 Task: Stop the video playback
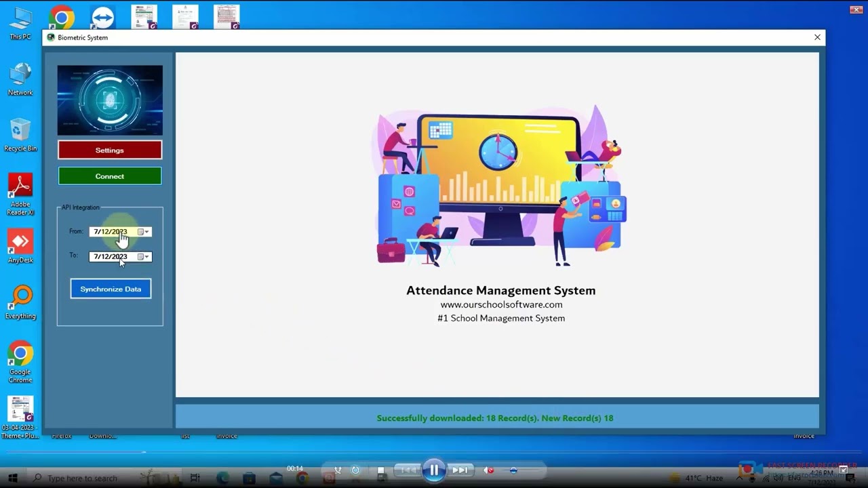381,470
